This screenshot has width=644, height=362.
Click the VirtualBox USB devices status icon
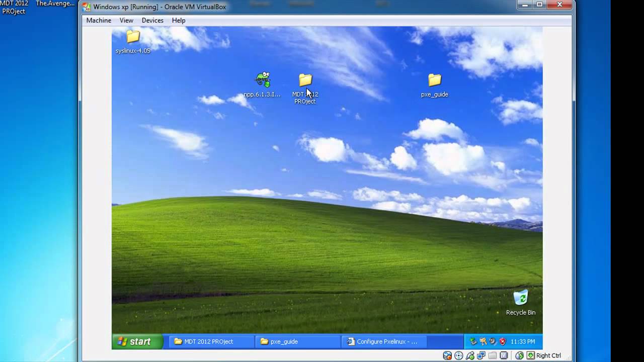coord(470,355)
